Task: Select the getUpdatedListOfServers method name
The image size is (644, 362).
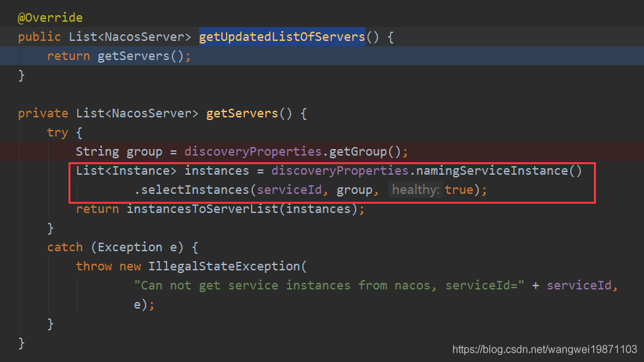Action: tap(282, 37)
